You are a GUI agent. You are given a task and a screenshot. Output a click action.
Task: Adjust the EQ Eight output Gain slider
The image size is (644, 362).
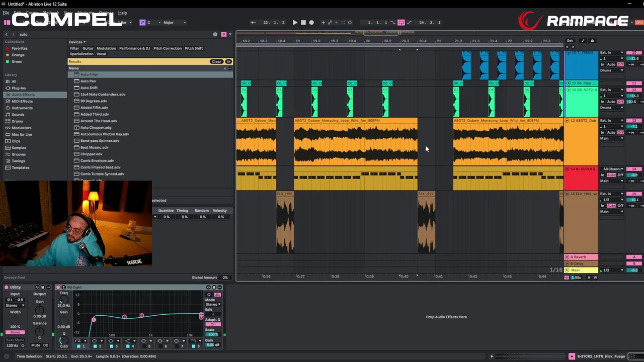pyautogui.click(x=213, y=345)
